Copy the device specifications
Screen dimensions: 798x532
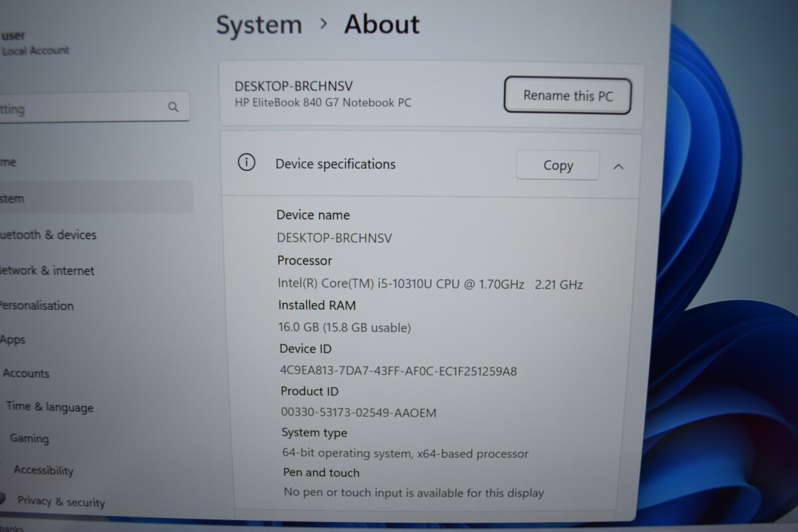click(x=558, y=166)
